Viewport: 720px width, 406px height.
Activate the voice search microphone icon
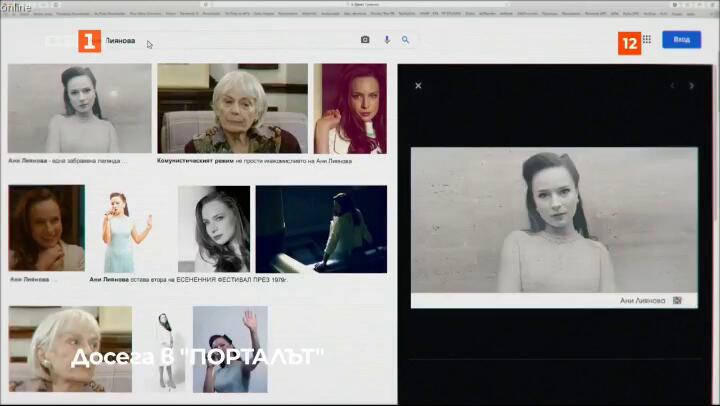click(387, 40)
